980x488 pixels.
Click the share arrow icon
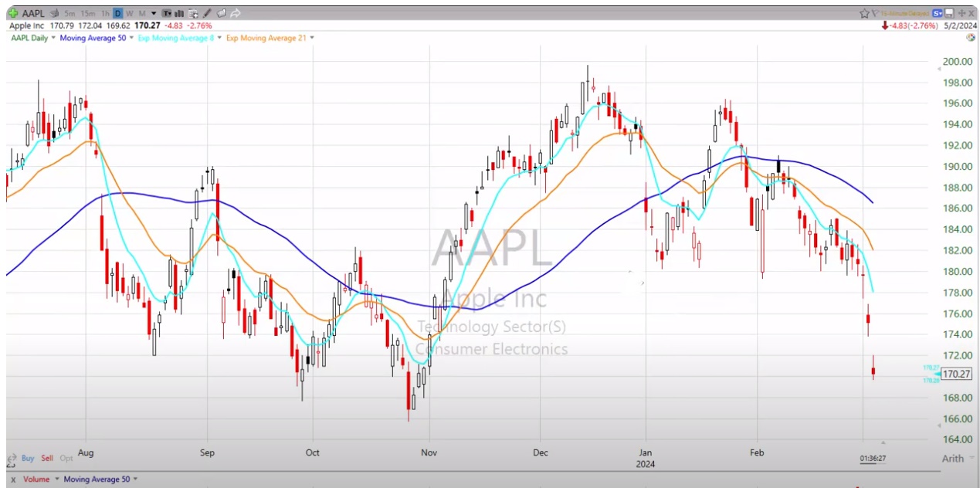[x=236, y=14]
